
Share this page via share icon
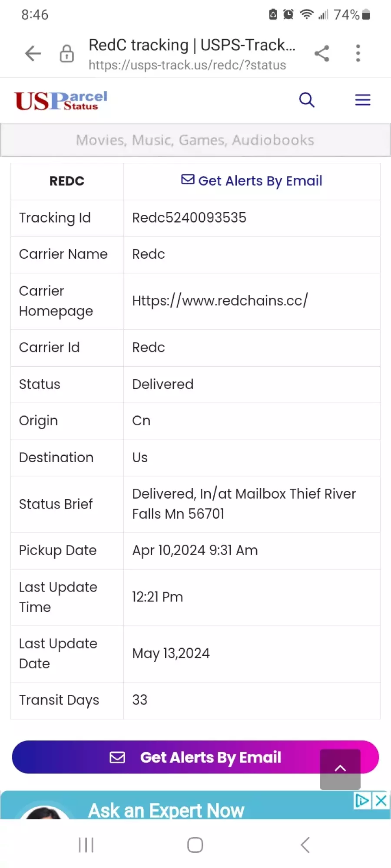[322, 53]
